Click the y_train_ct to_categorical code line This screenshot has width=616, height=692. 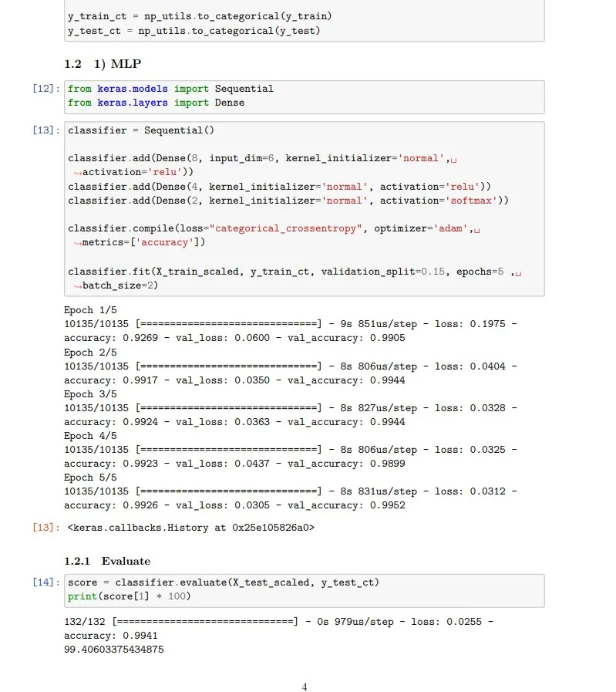200,16
